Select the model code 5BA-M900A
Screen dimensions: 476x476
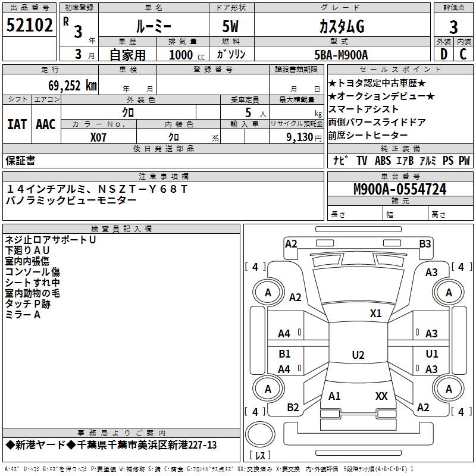click(341, 55)
